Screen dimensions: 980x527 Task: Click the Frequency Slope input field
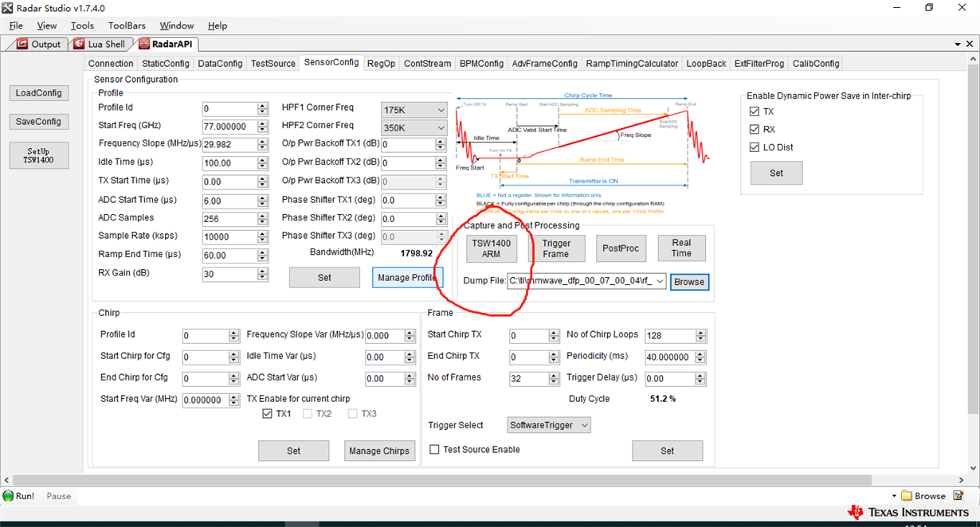230,144
